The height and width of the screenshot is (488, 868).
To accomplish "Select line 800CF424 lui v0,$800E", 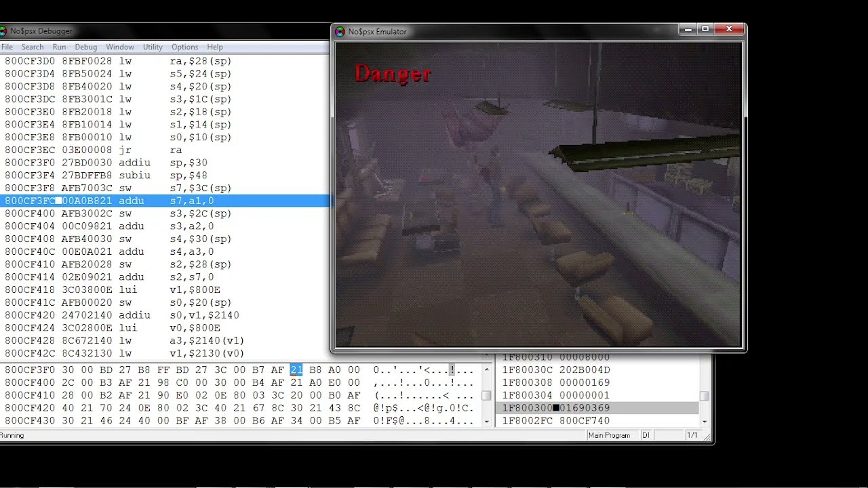I will pyautogui.click(x=165, y=328).
